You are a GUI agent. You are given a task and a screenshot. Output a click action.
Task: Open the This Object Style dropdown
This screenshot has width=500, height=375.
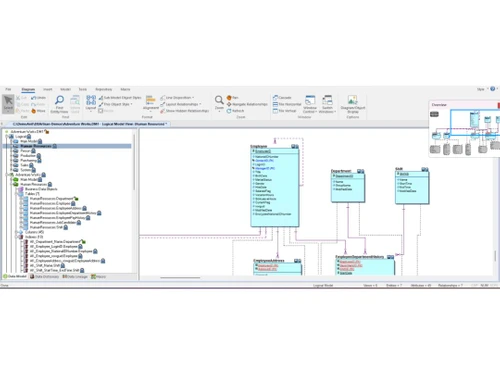116,104
